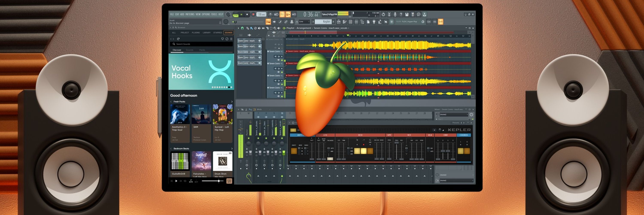Screen dimensions: 644x215
Task: Open the channel rack toolbar icon
Action: pyautogui.click(x=351, y=22)
